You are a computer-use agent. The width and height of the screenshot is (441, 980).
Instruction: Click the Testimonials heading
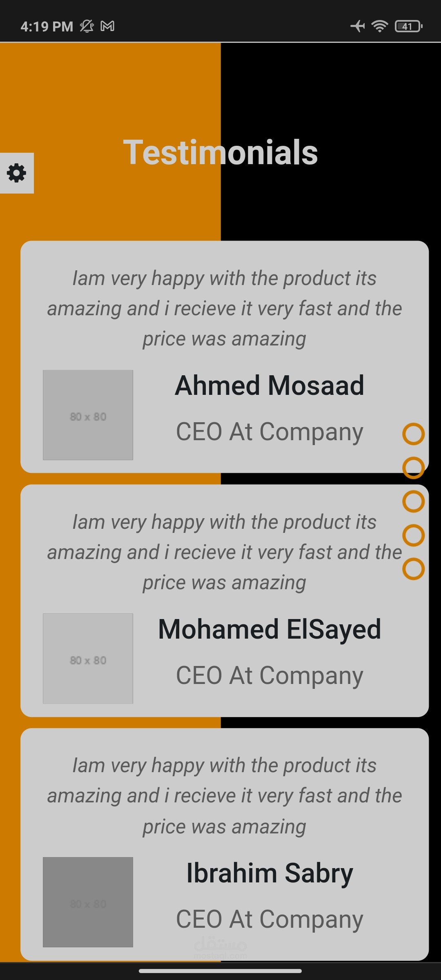point(220,152)
